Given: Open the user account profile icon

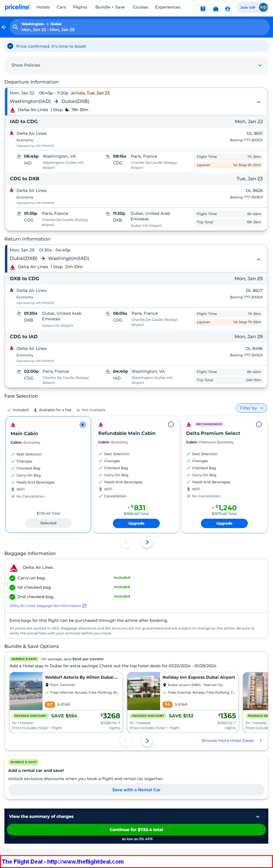Looking at the screenshot, I should [x=227, y=9].
